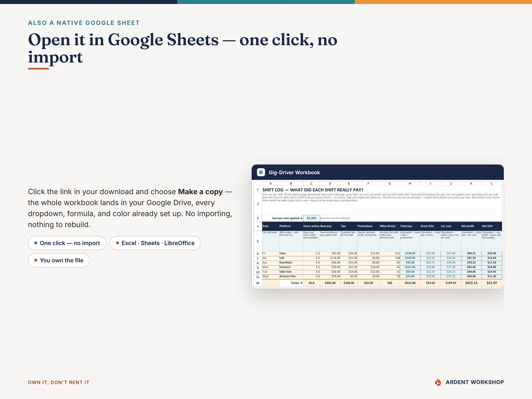Click the $415.13 net profit total
The height and width of the screenshot is (399, 532).
click(471, 283)
